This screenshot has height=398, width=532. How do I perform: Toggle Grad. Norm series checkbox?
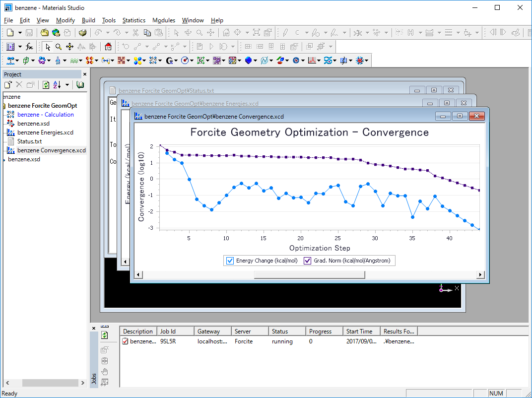pyautogui.click(x=307, y=261)
